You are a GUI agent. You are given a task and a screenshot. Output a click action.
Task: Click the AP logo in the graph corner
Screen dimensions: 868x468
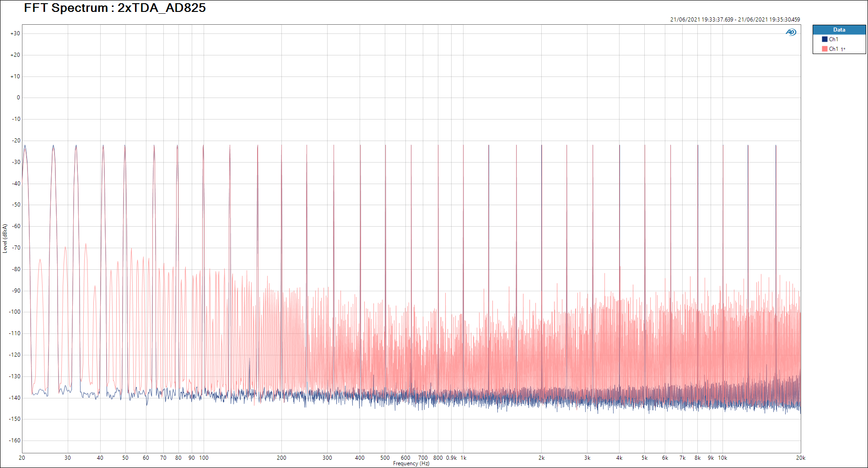tap(791, 32)
